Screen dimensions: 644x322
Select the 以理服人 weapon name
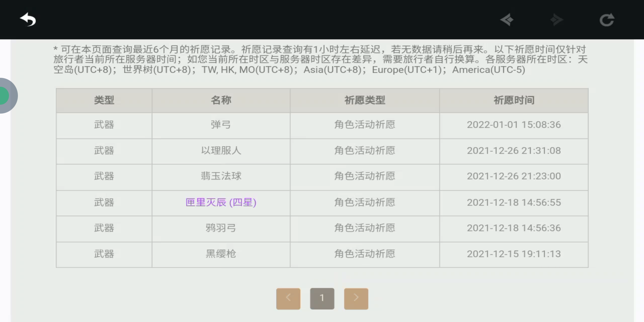[221, 151]
